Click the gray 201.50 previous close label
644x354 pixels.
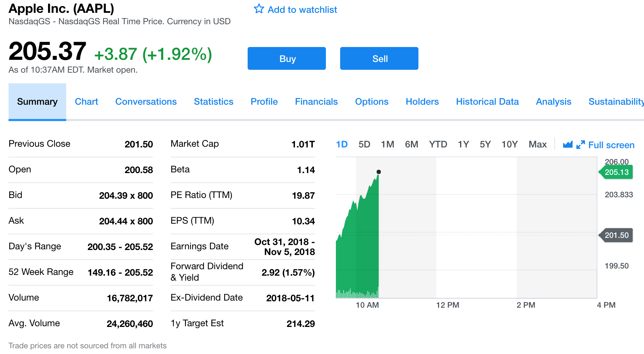pyautogui.click(x=616, y=235)
